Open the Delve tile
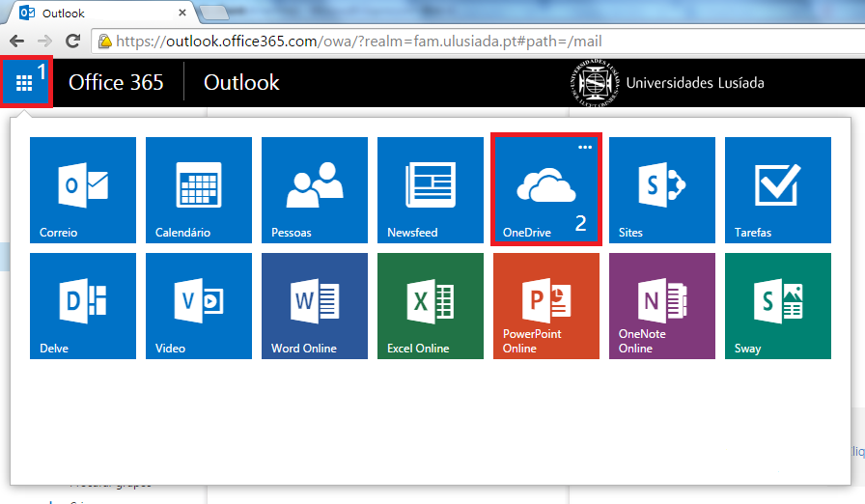This screenshot has height=504, width=865. pos(83,306)
